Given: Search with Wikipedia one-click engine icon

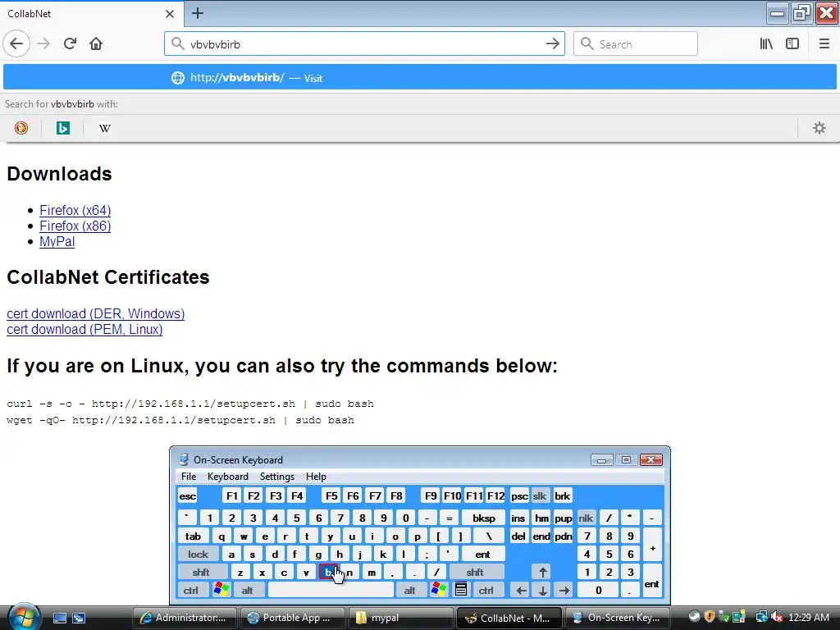Looking at the screenshot, I should pyautogui.click(x=105, y=128).
